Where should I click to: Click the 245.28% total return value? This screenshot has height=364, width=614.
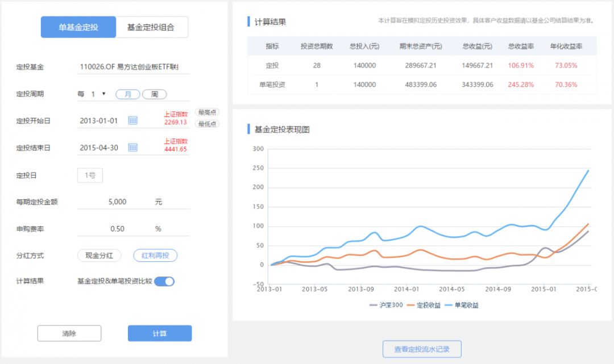tap(521, 85)
